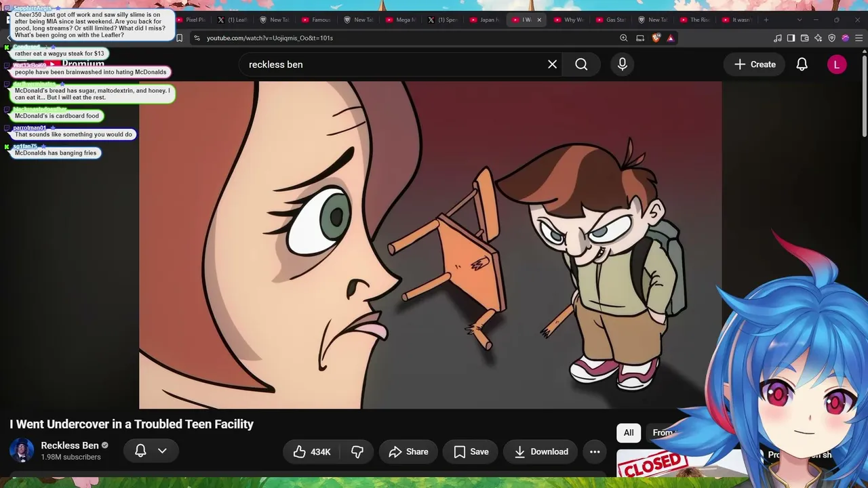Click the Create button
Screen dimensions: 868x488
755,64
